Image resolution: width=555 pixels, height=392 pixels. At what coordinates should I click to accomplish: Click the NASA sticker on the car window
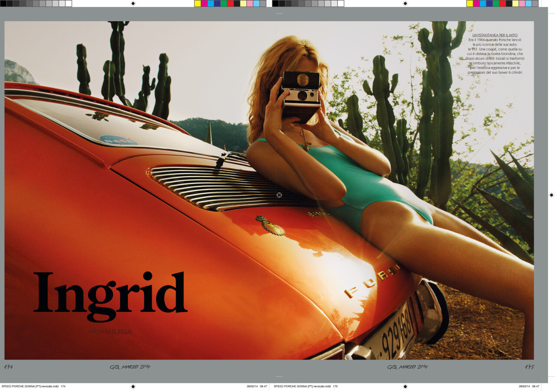tap(118, 140)
